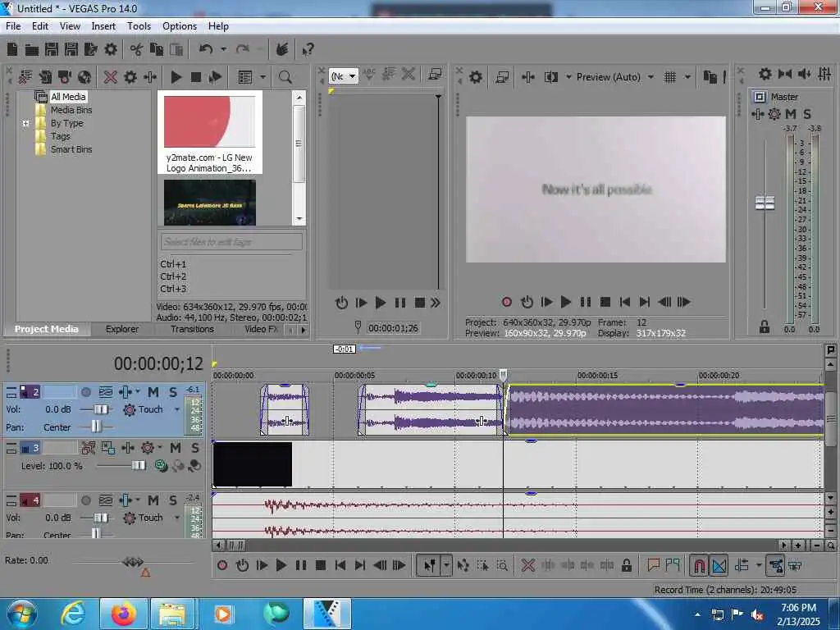This screenshot has height=630, width=840.
Task: Open Touch automation dropdown on track 2
Action: click(x=177, y=410)
